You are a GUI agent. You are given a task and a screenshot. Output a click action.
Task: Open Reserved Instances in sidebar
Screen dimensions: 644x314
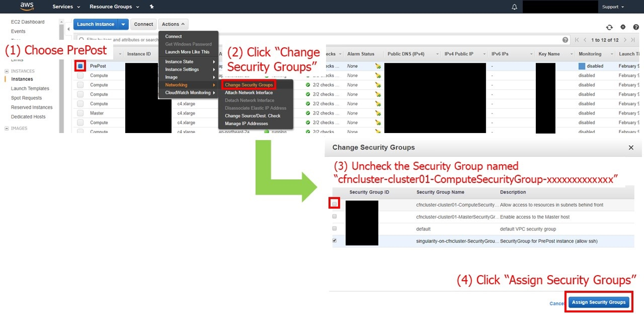pos(32,107)
